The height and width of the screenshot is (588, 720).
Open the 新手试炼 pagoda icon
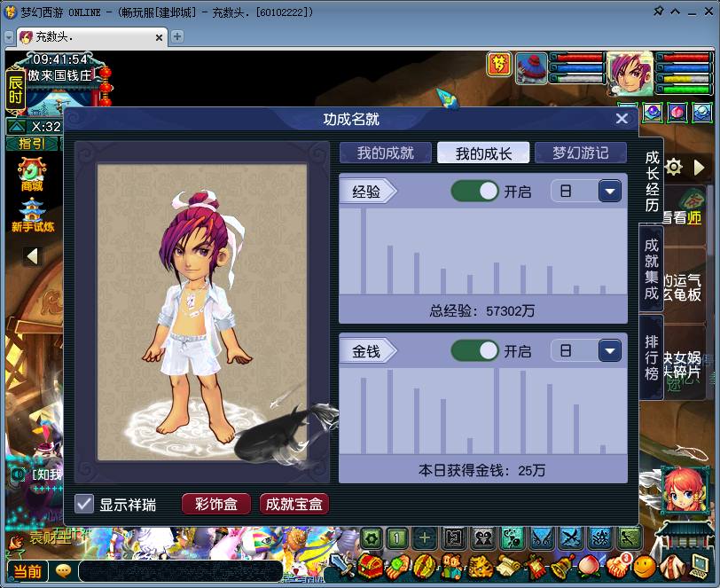(x=33, y=215)
